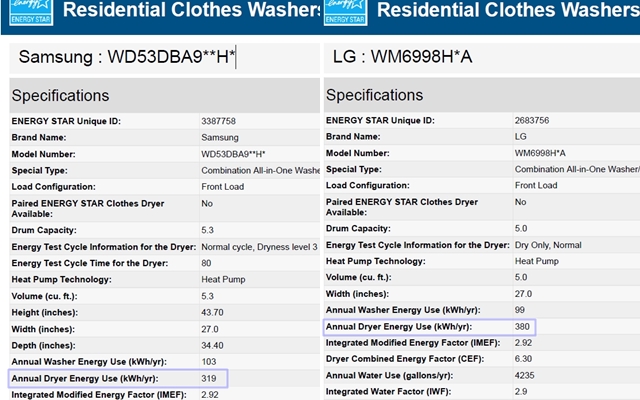The width and height of the screenshot is (640, 400).
Task: Click LG Load Configuration Front Load value
Action: (536, 185)
